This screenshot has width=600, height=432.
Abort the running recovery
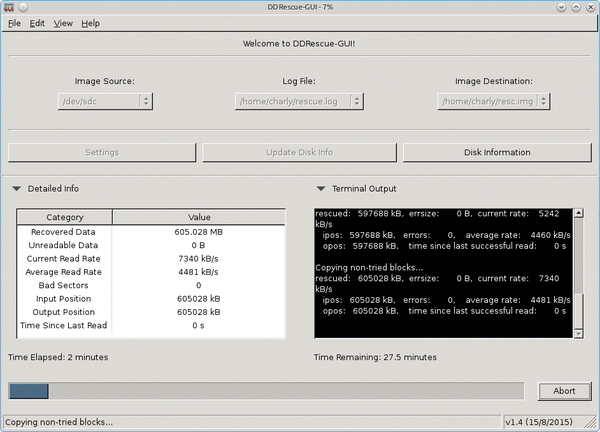(x=564, y=391)
